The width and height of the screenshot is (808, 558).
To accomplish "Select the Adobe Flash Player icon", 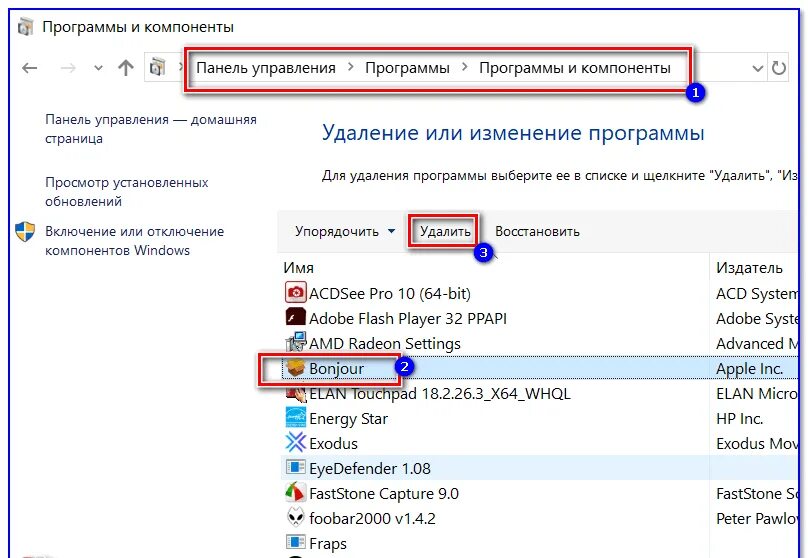I will pyautogui.click(x=295, y=317).
